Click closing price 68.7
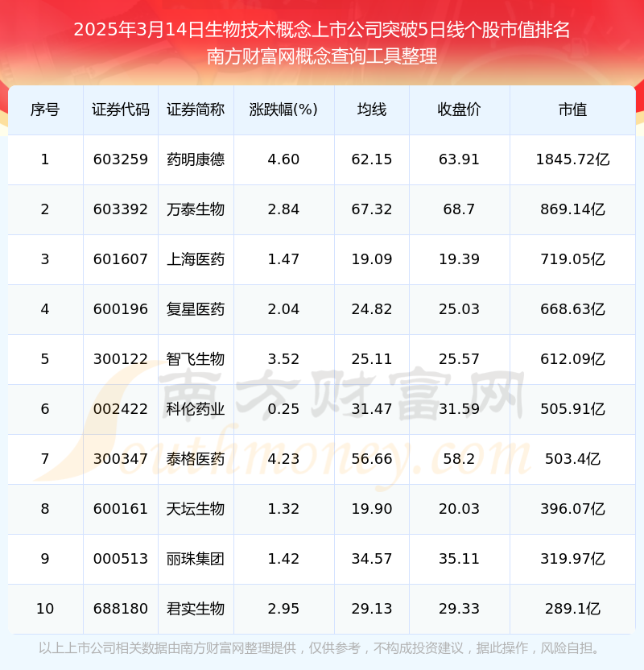This screenshot has width=644, height=670. coord(459,209)
